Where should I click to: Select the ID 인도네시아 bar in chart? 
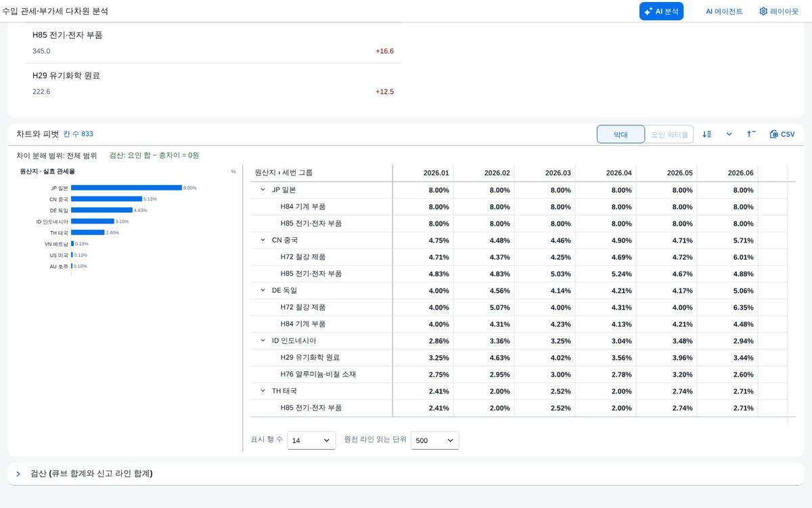(93, 221)
